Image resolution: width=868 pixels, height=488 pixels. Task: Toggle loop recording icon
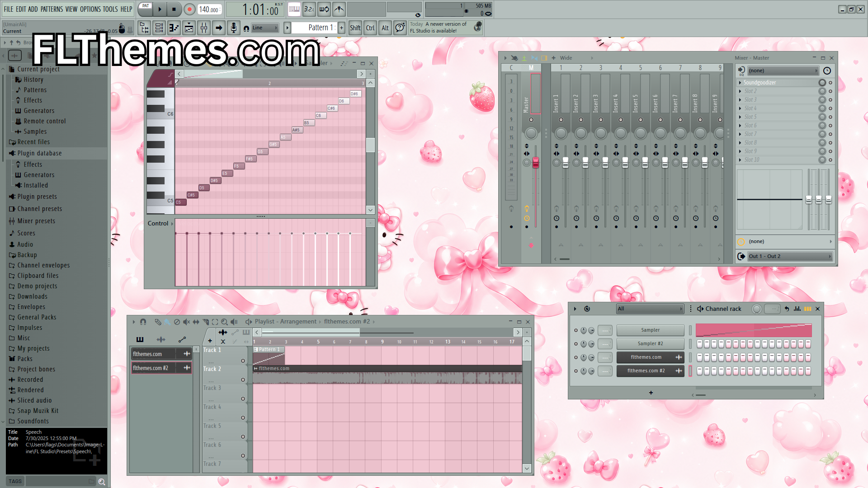[324, 9]
